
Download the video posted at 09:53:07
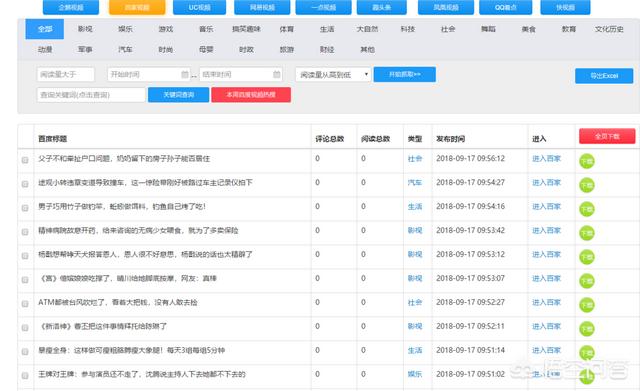tap(587, 281)
